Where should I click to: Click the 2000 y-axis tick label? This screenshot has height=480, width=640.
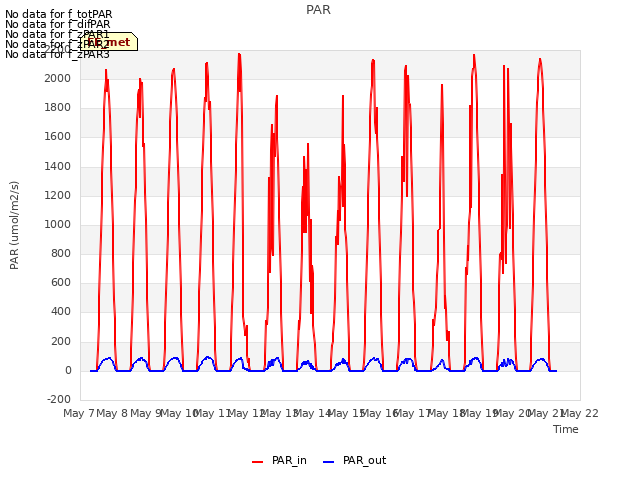(x=58, y=79)
